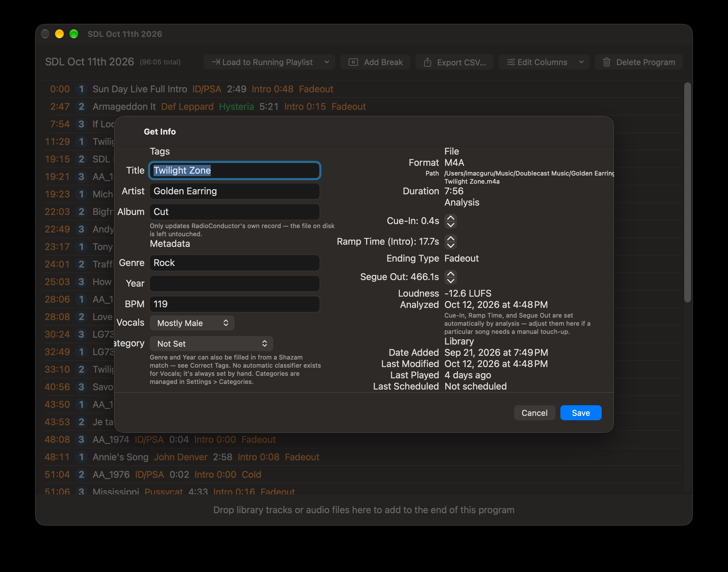Open the Category Not Set dropdown

point(211,344)
